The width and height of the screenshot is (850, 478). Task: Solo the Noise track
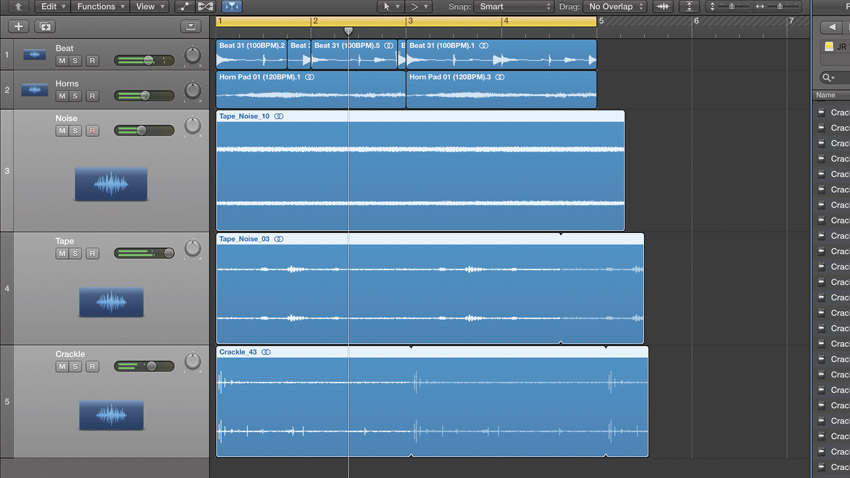click(x=75, y=131)
